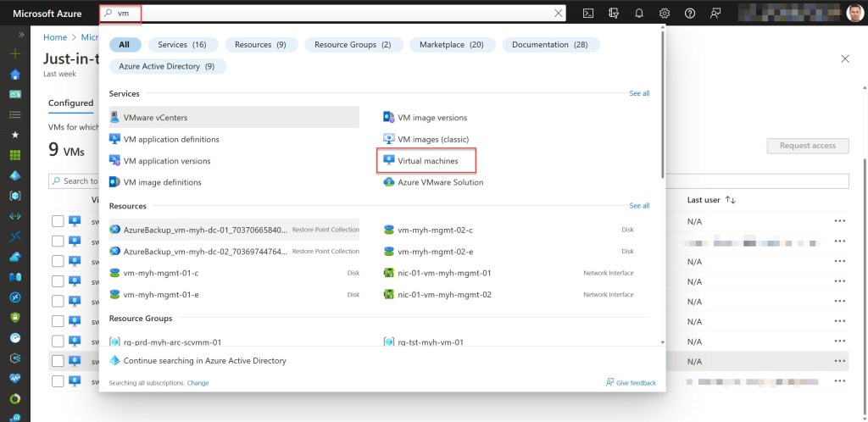Image resolution: width=868 pixels, height=422 pixels.
Task: Open the feedback icon in header
Action: (x=716, y=13)
